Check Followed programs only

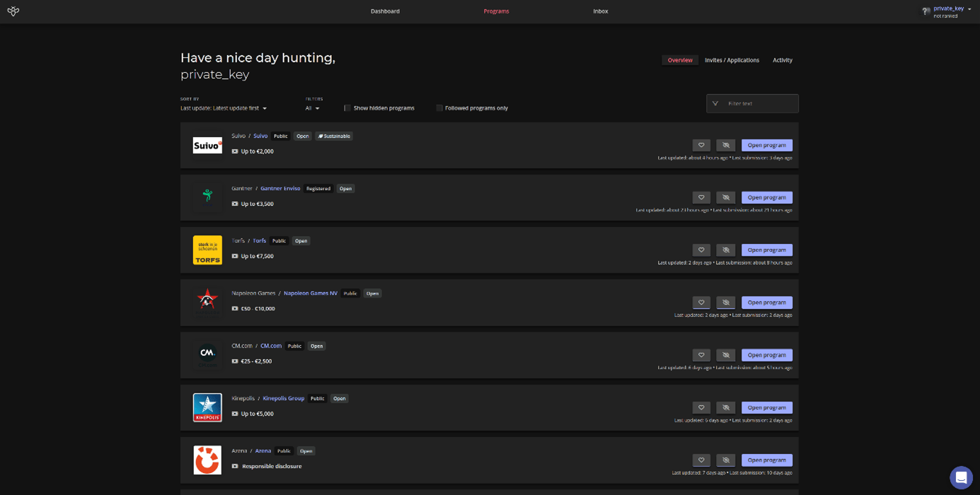coord(439,108)
